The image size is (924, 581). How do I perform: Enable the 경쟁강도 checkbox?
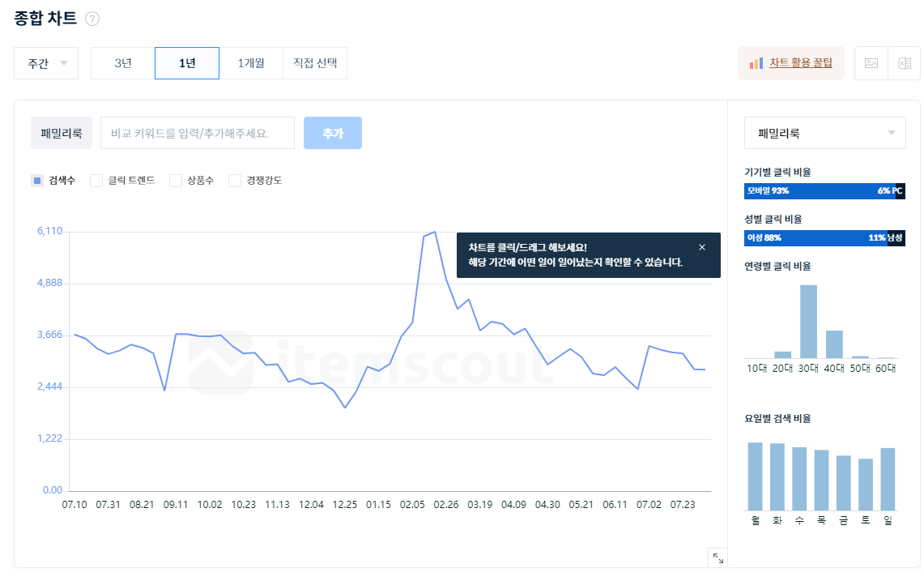235,181
